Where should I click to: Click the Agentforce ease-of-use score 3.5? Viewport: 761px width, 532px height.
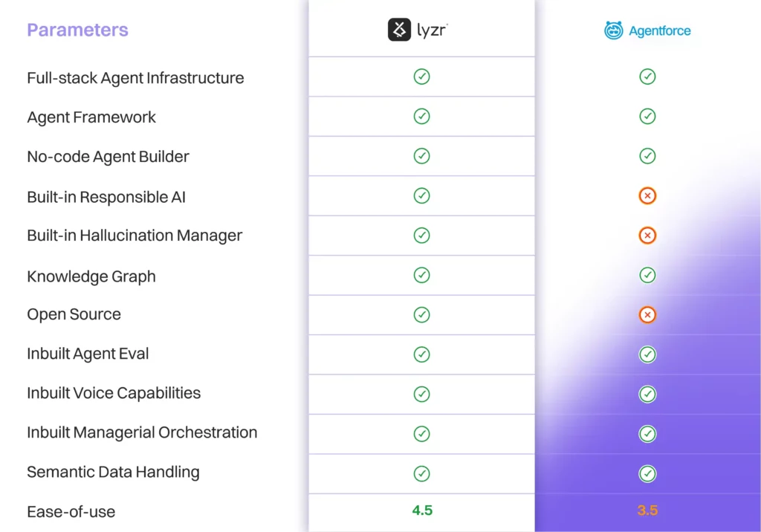(647, 511)
